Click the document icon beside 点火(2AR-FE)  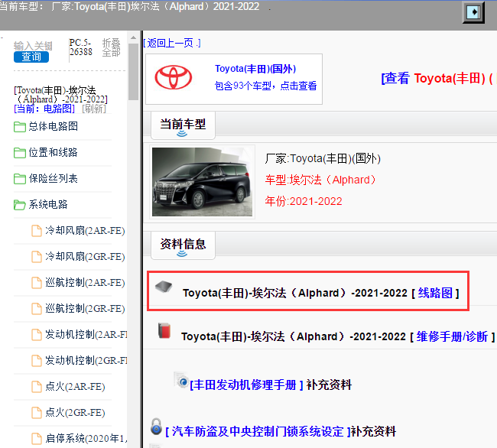click(37, 387)
